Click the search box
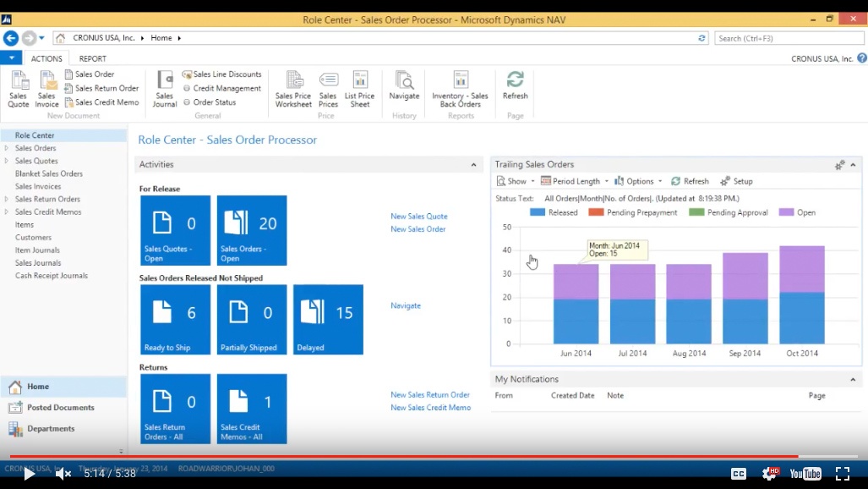Viewport: 868px width, 489px height. point(789,38)
